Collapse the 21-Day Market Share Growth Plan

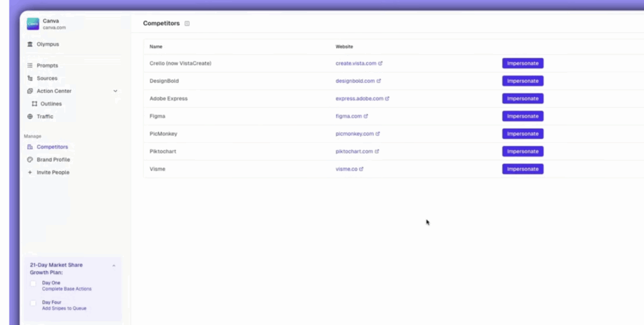point(114,265)
